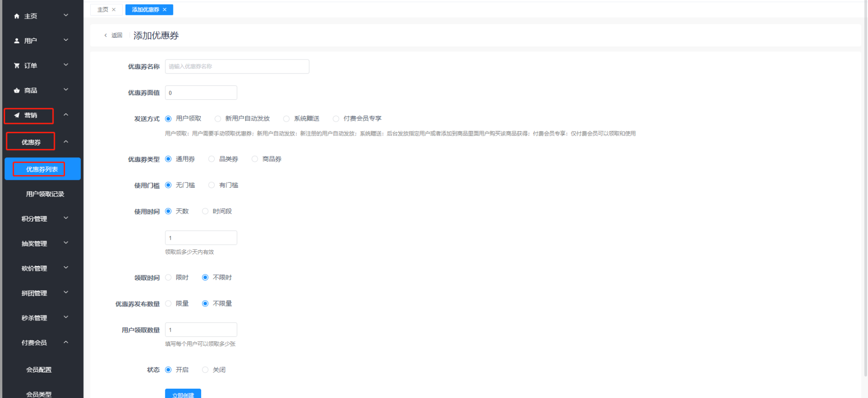Click the vertical page scrollbar
This screenshot has height=398, width=868.
[865, 186]
